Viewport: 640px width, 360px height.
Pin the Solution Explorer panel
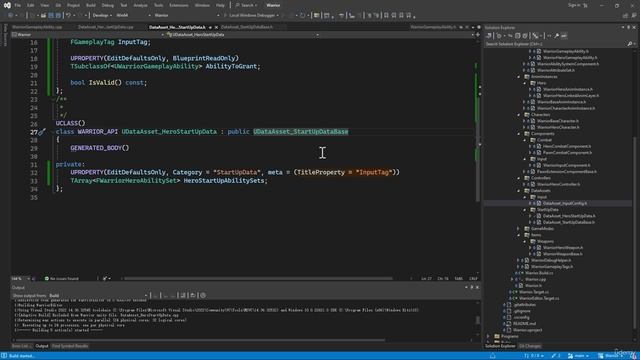click(x=628, y=27)
